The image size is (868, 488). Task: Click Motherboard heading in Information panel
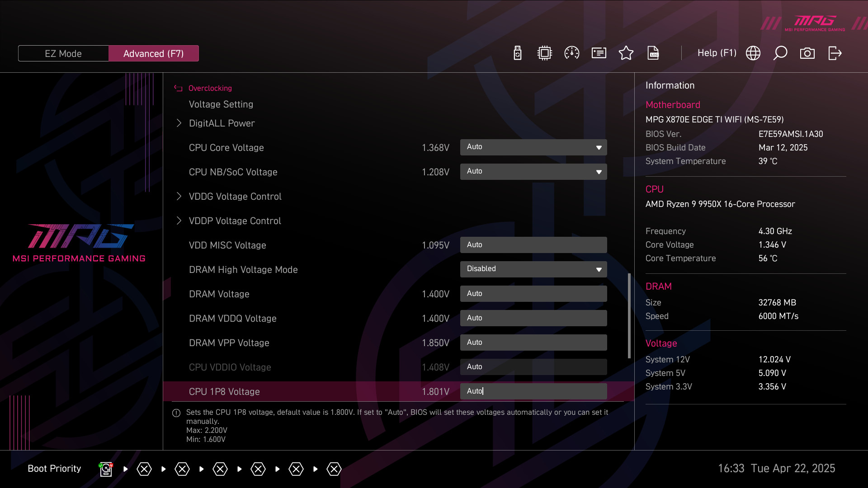673,105
